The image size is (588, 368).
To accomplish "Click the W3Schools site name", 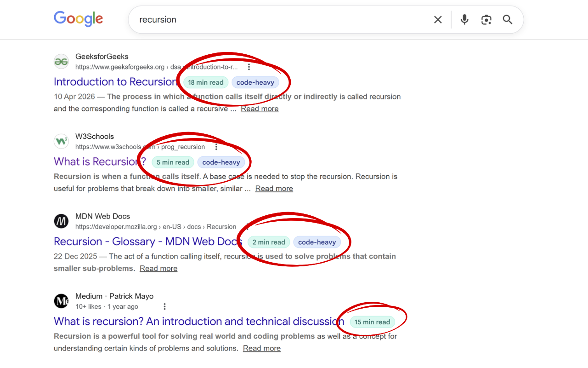I will pos(95,137).
